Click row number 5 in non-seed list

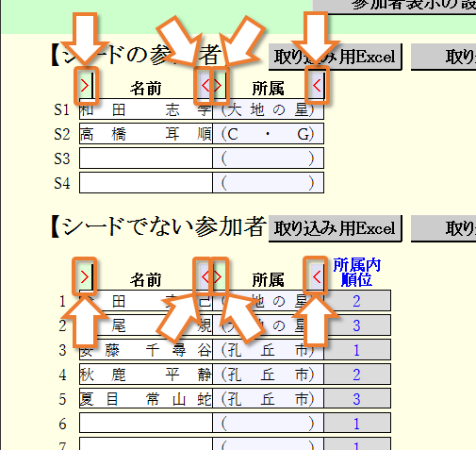coord(62,399)
